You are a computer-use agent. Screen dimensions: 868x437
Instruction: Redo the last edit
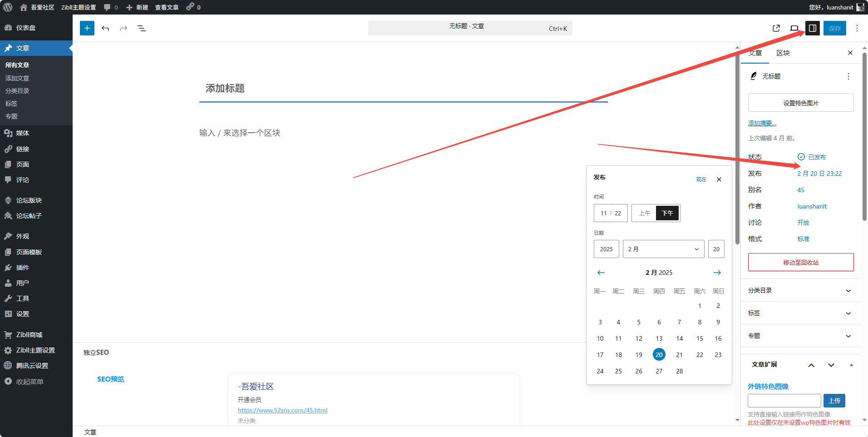[x=123, y=28]
